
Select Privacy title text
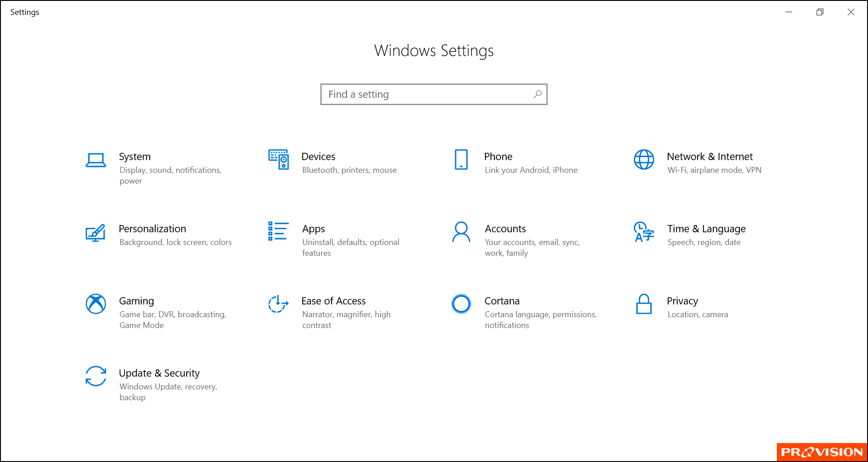(683, 301)
